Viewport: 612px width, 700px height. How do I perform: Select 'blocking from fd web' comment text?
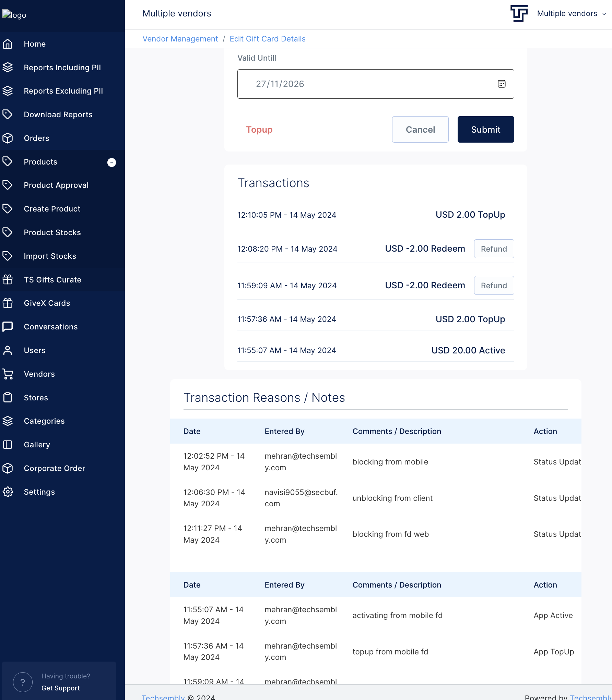click(x=391, y=534)
